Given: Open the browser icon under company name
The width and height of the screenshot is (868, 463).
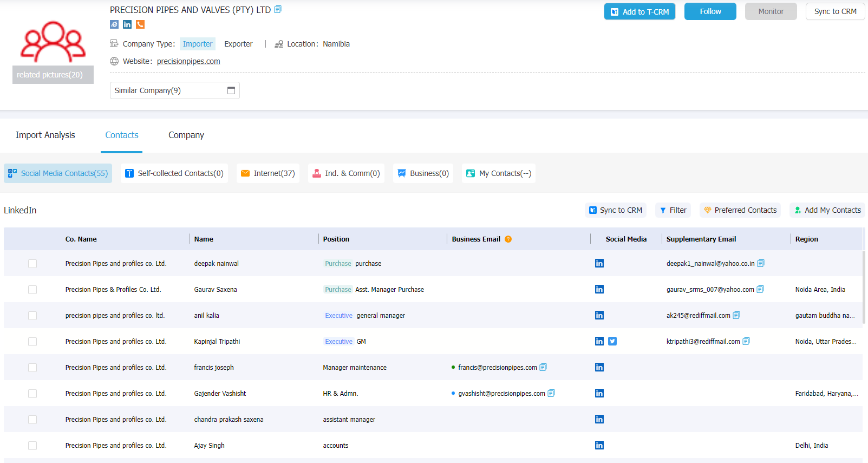Looking at the screenshot, I should pos(114,24).
